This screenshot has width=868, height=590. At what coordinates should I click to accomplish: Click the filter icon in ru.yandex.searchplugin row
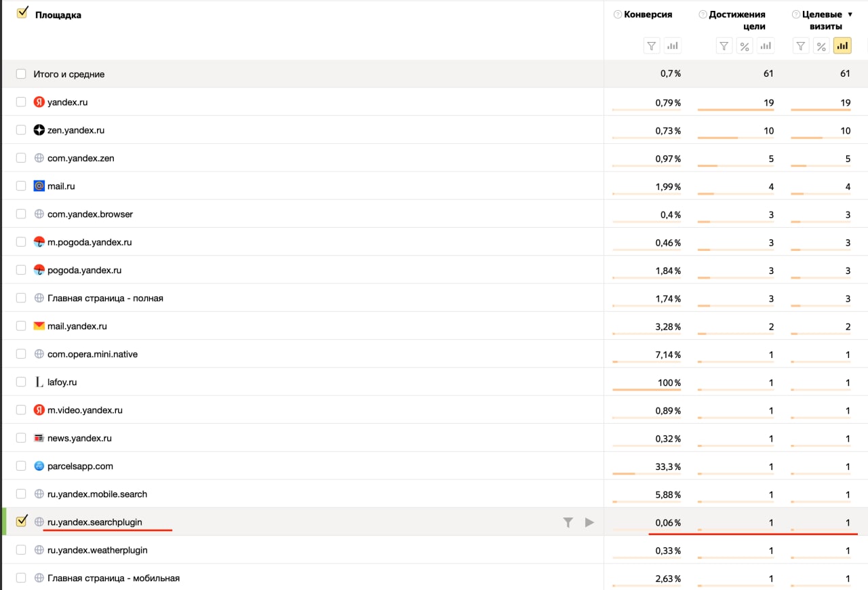[x=568, y=522]
